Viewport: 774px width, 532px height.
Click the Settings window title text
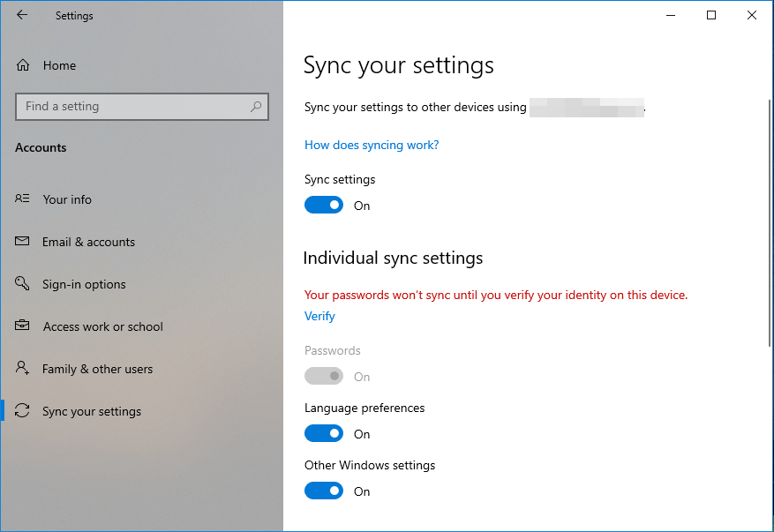click(74, 16)
